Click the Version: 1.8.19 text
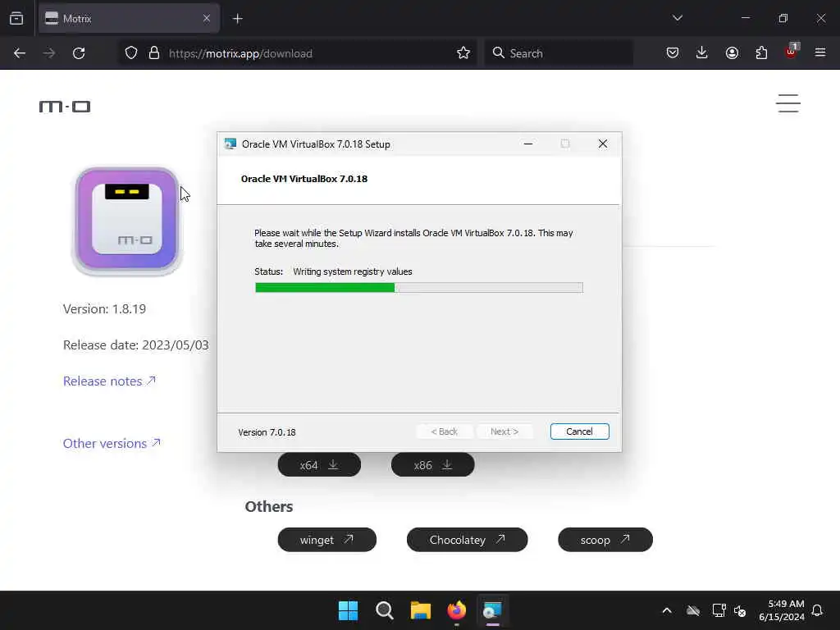This screenshot has width=840, height=630. click(104, 309)
